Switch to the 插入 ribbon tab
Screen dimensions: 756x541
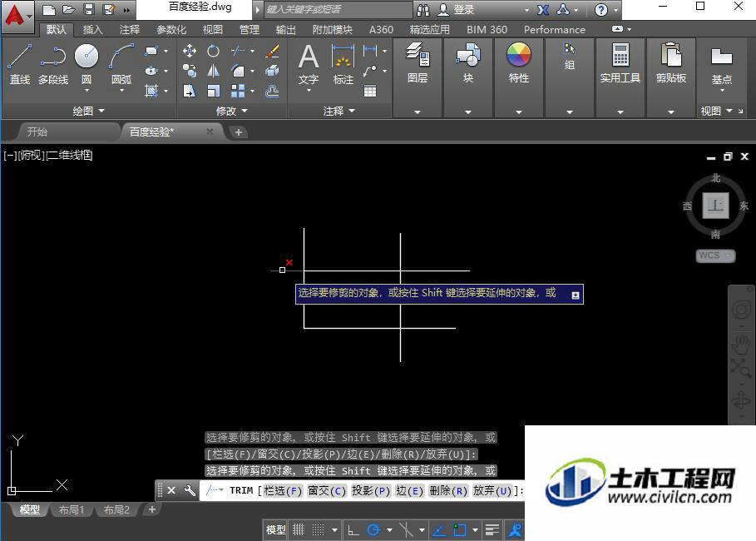tap(92, 29)
